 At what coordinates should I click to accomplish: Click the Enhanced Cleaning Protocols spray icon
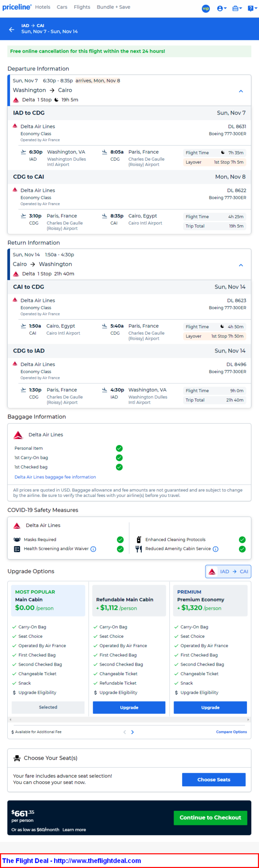pyautogui.click(x=139, y=540)
